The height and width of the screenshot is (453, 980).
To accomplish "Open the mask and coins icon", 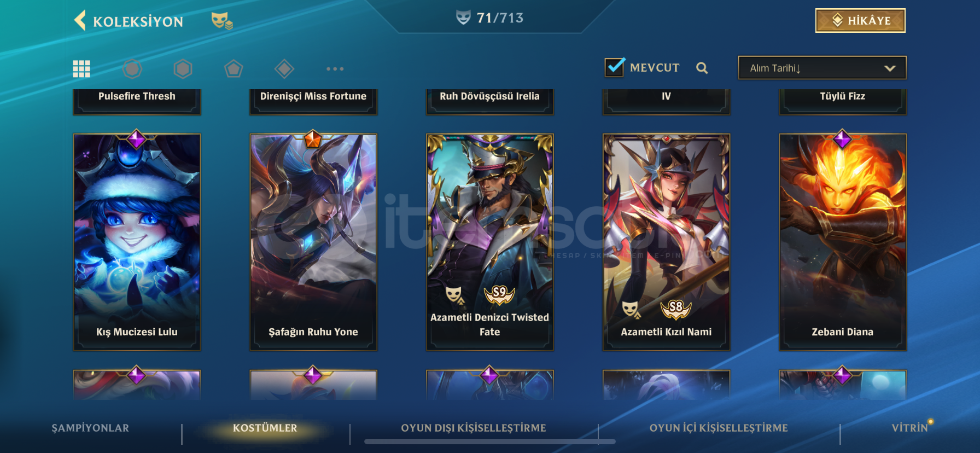I will coord(222,21).
